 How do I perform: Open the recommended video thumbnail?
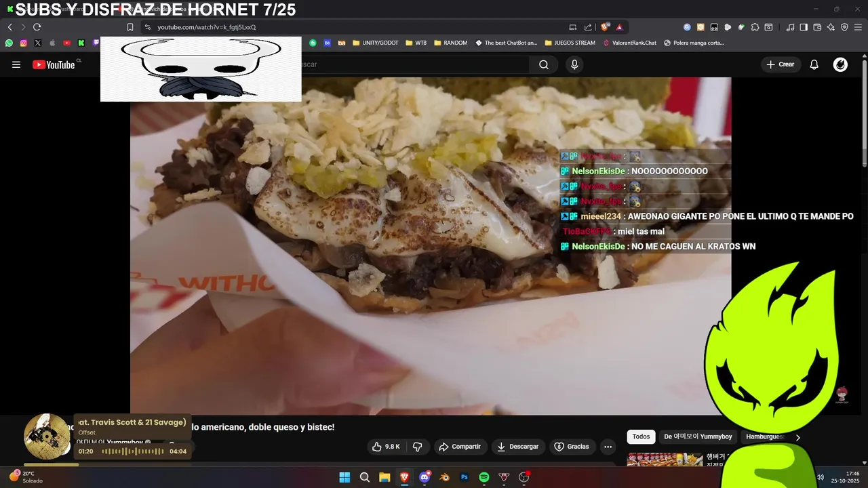tap(665, 460)
